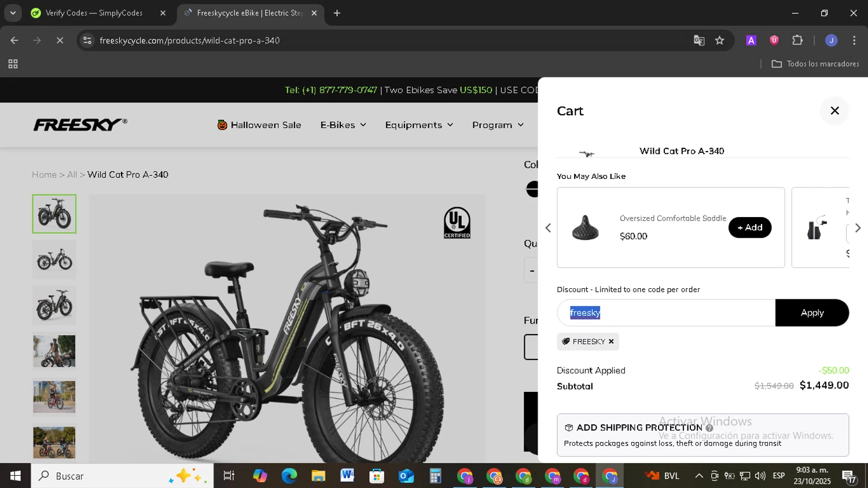Select the third bike thumbnail

click(x=54, y=306)
